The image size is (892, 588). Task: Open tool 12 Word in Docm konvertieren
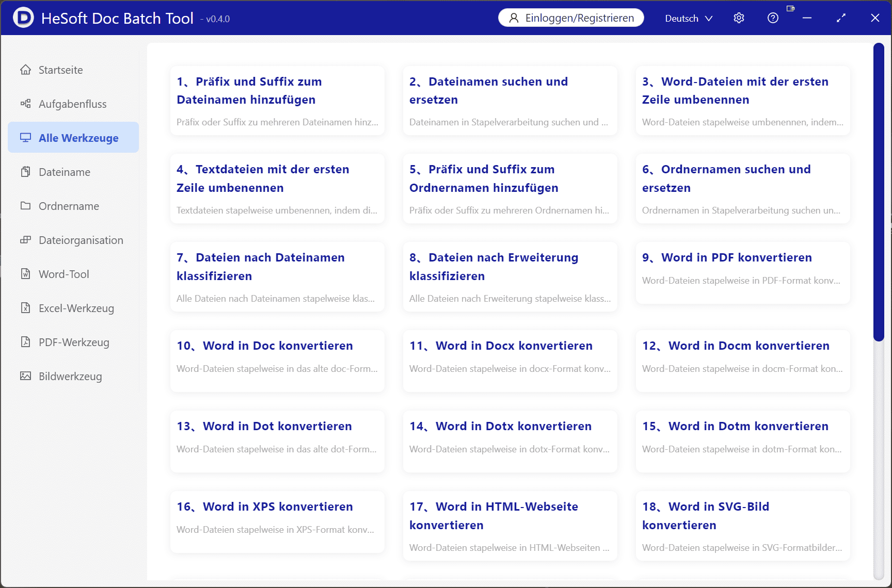pyautogui.click(x=743, y=361)
